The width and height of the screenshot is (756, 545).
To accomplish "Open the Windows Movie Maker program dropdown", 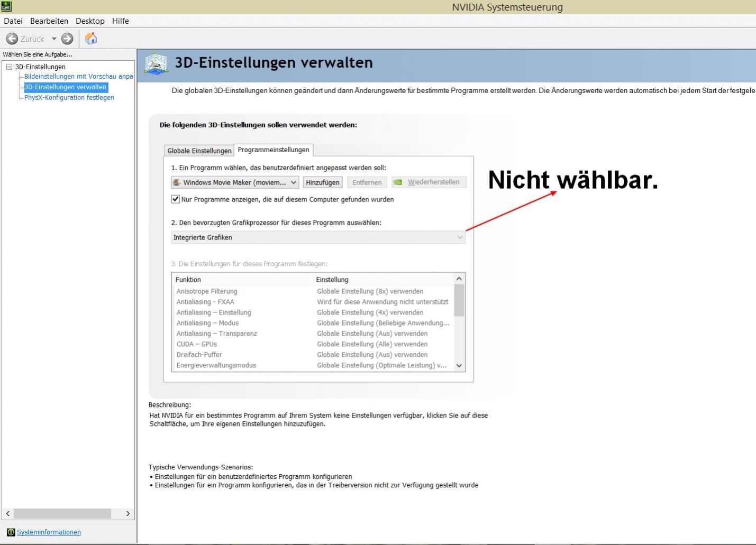I will [x=235, y=182].
